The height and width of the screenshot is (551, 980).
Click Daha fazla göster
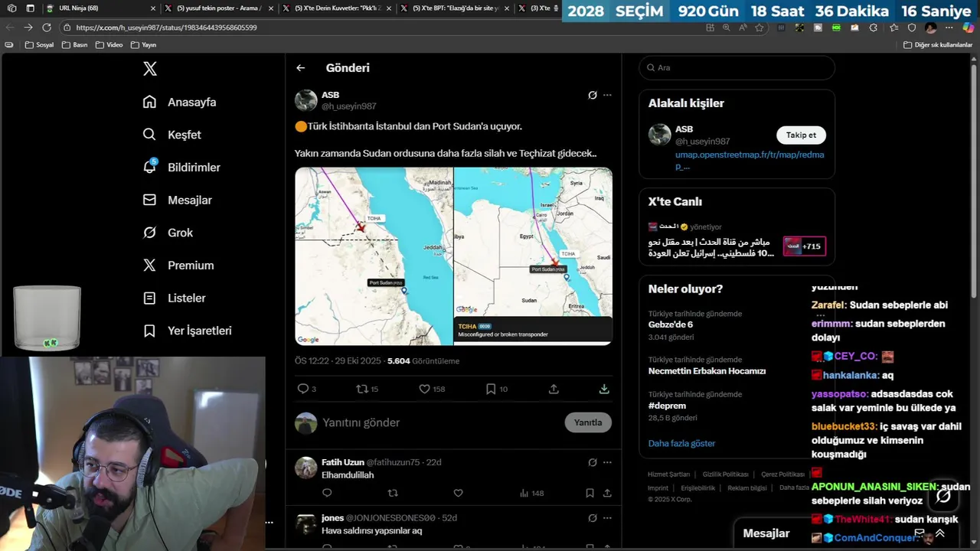tap(681, 443)
